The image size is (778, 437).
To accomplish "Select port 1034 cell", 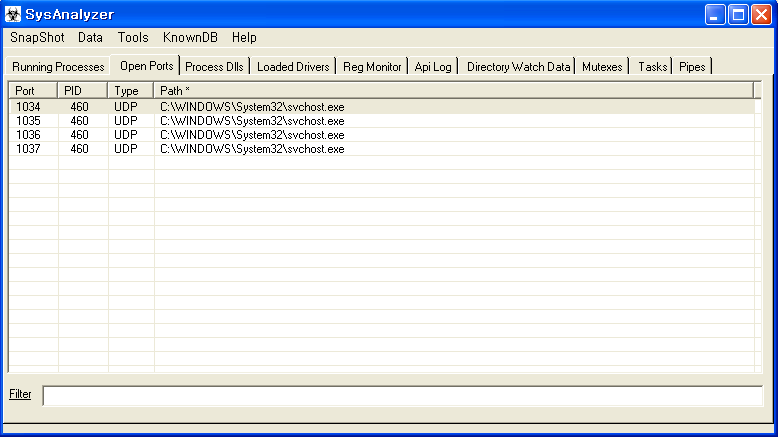I will pyautogui.click(x=28, y=107).
